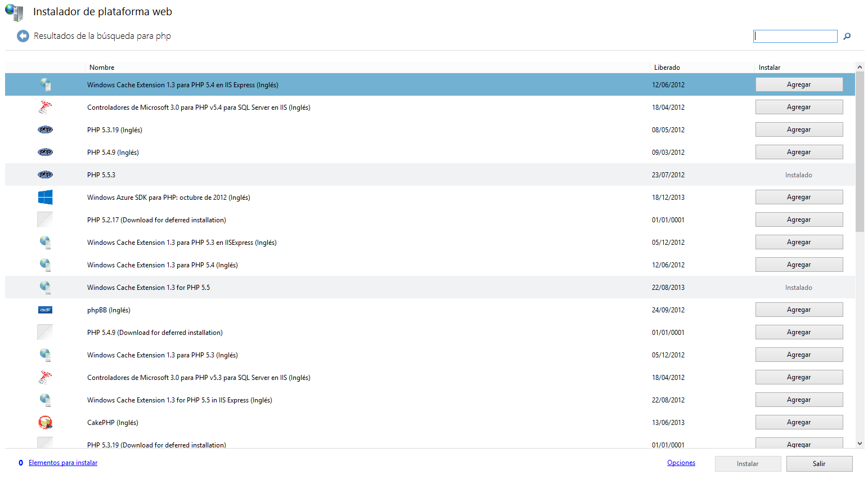This screenshot has height=479, width=868.
Task: Click 'Resultados de la búsqueda para php' heading
Action: point(102,36)
